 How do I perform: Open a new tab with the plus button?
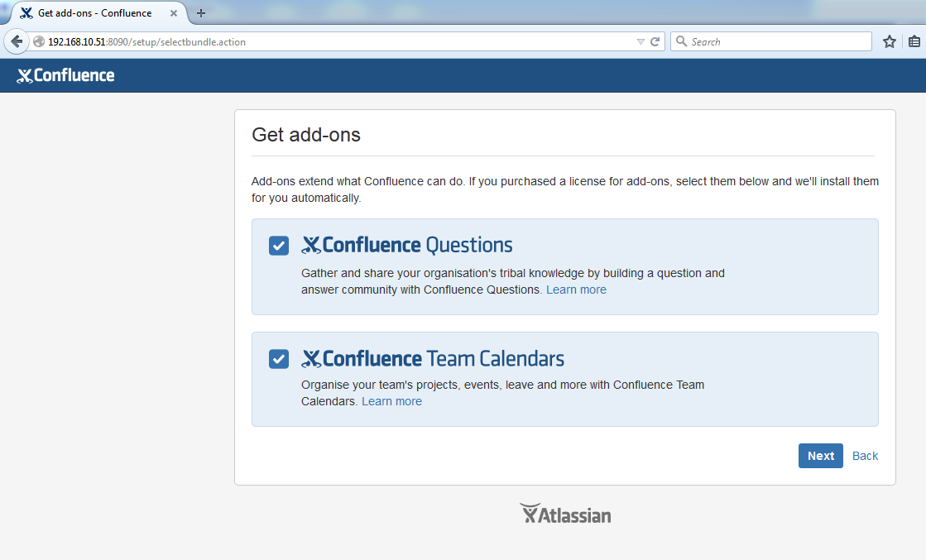[x=201, y=13]
